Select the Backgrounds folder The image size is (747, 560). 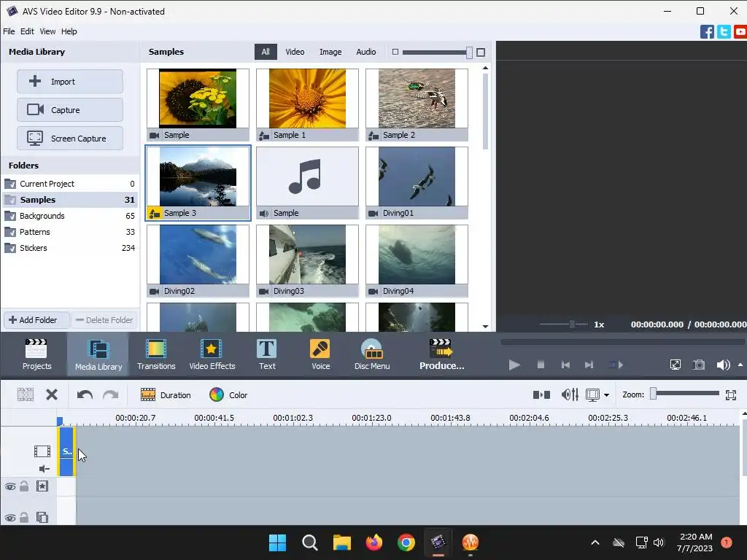69,216
